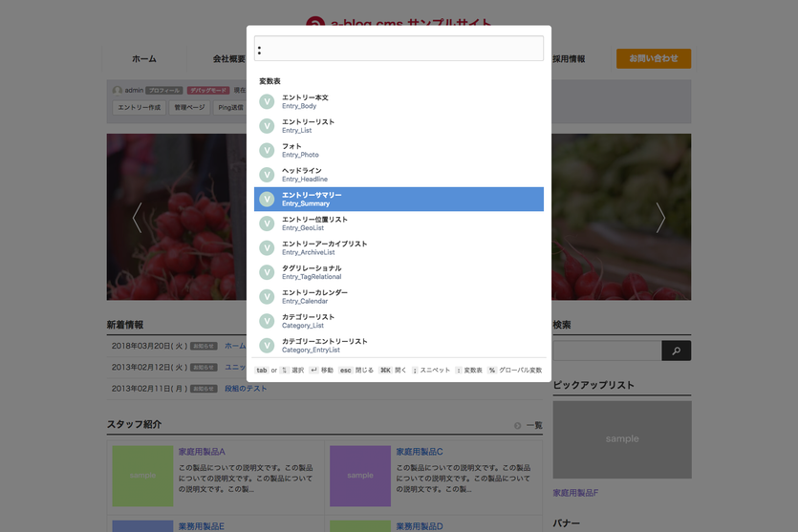Click the previous slide arrow on the carousel
Screen dimensions: 798x532
(138, 218)
